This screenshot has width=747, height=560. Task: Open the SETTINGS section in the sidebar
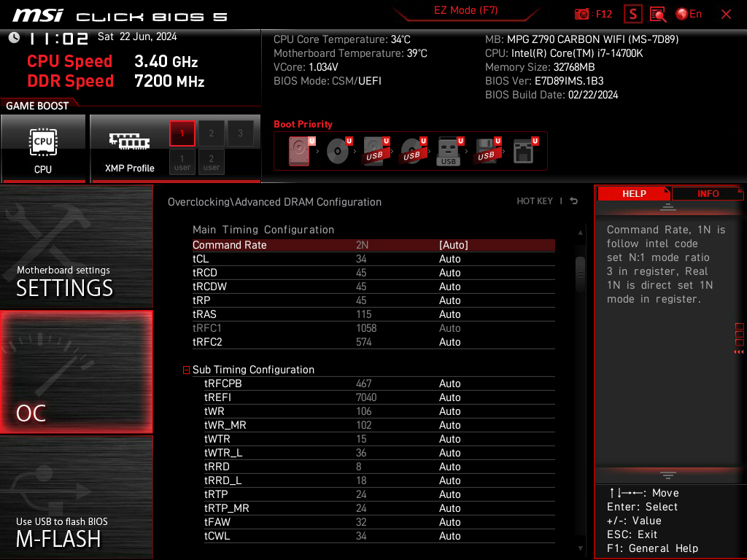click(76, 248)
